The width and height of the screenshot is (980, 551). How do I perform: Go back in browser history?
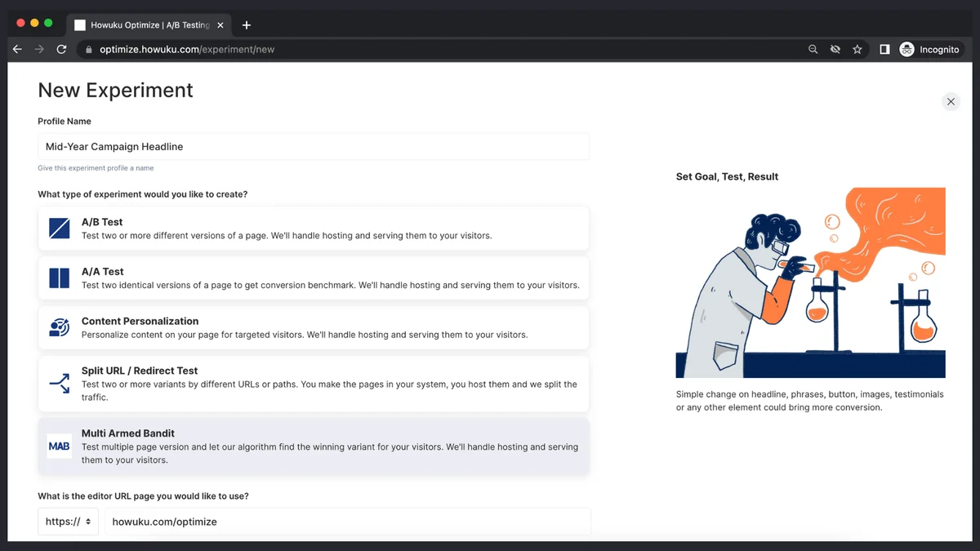(x=17, y=49)
